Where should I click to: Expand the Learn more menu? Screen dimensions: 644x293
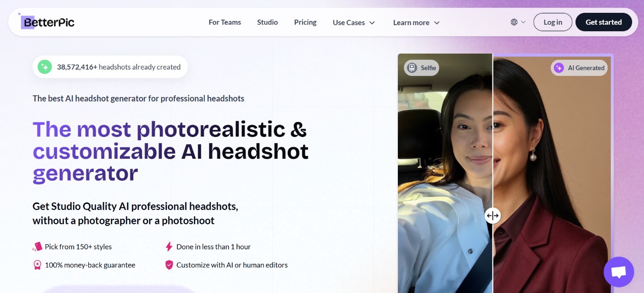tap(416, 22)
